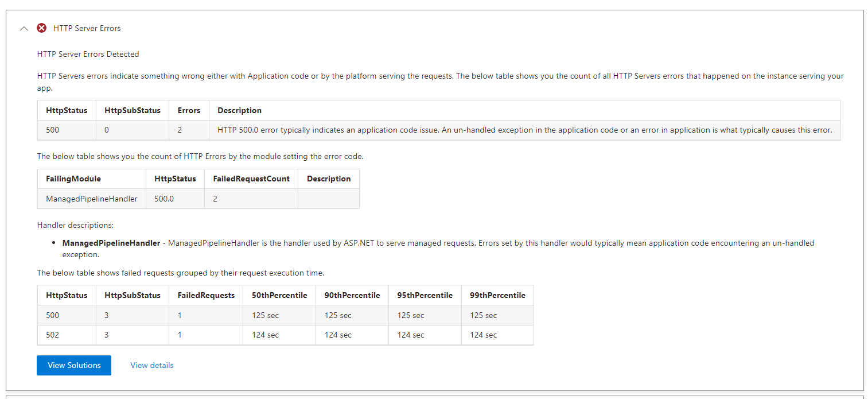Click the FailedRequests column header

click(x=206, y=295)
